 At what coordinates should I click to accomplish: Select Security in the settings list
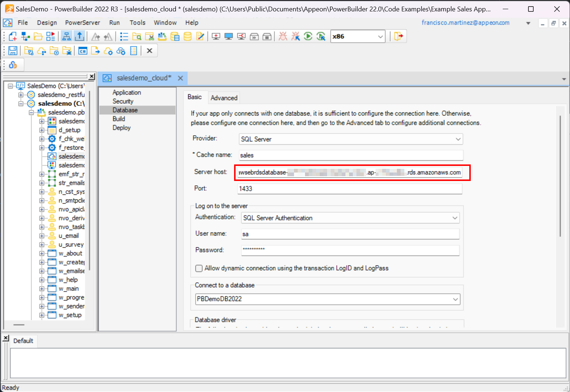tap(123, 101)
